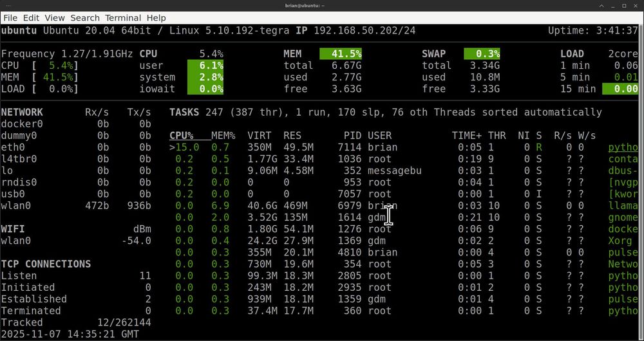Click the Listen connections count row
This screenshot has width=644, height=341.
pyautogui.click(x=76, y=276)
